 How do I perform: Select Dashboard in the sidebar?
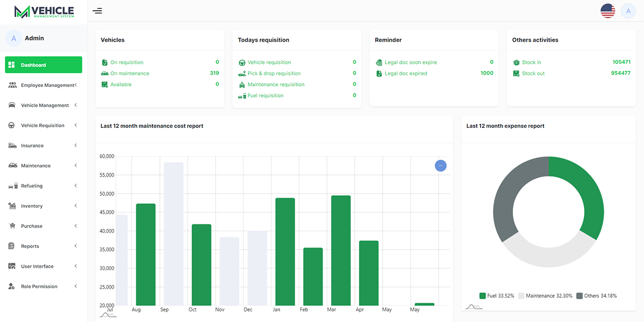click(43, 65)
